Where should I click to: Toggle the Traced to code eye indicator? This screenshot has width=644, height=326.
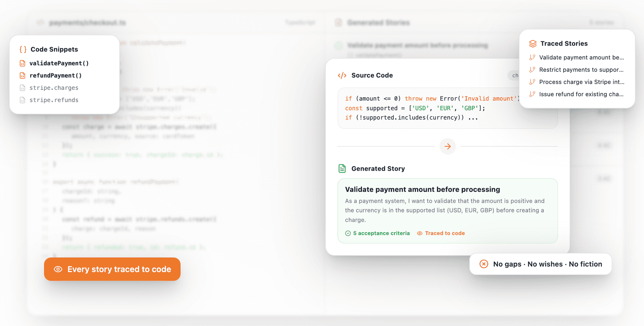click(x=420, y=233)
